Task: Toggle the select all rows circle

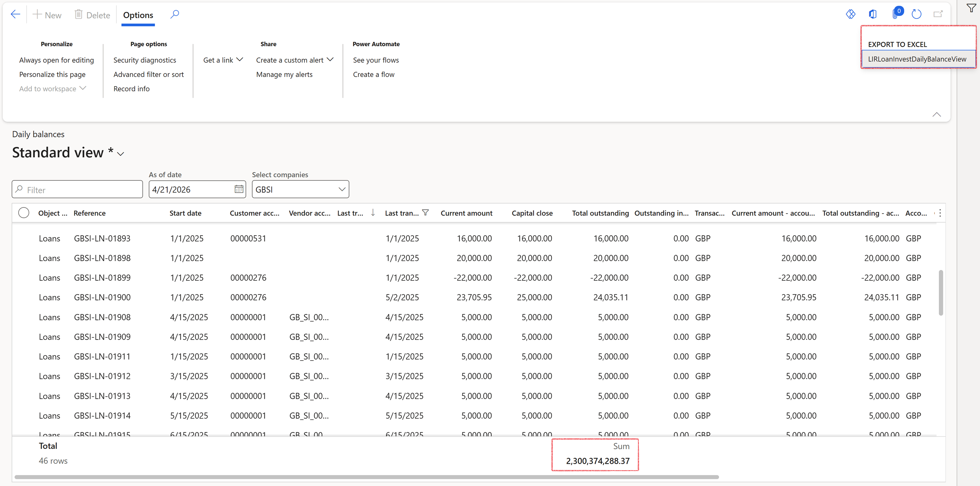Action: pos(24,213)
